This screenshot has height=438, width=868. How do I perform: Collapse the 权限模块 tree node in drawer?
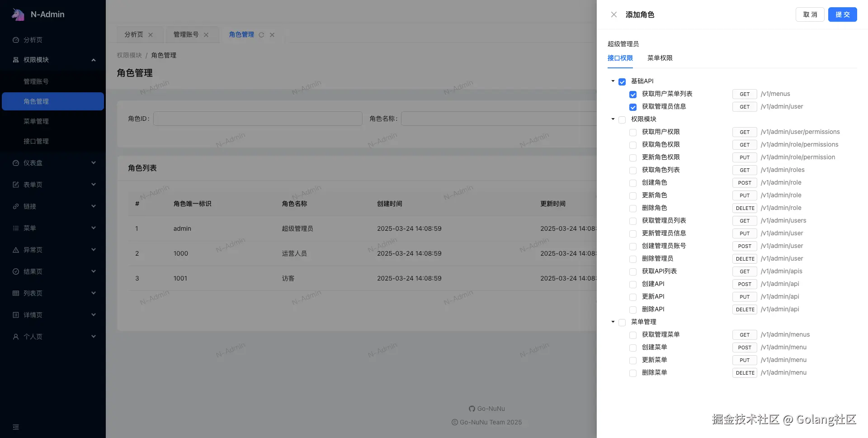[613, 119]
